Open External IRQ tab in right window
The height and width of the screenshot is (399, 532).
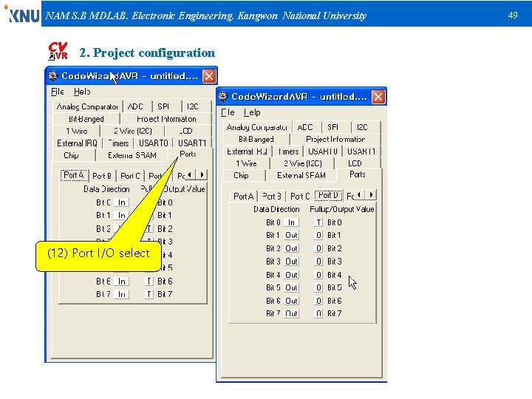click(247, 151)
